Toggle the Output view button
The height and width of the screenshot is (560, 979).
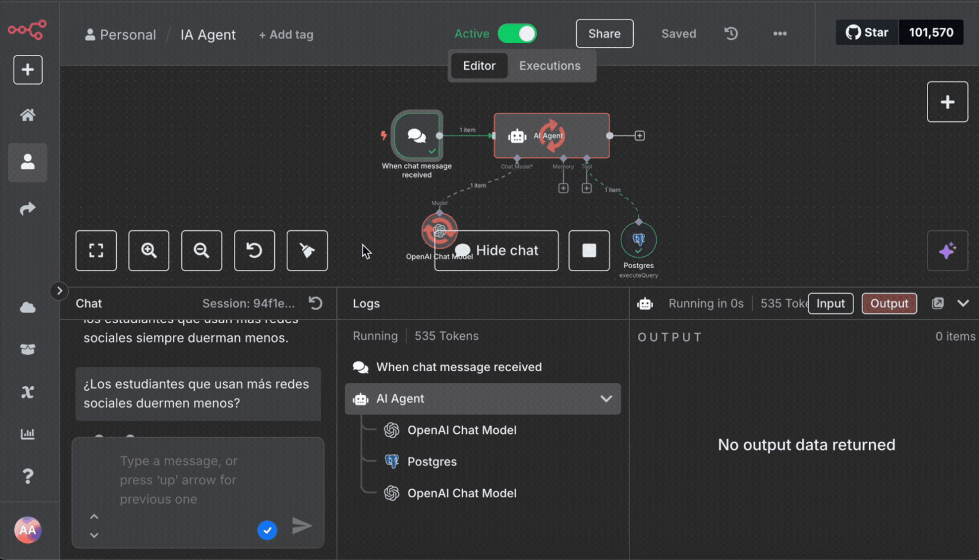[889, 303]
